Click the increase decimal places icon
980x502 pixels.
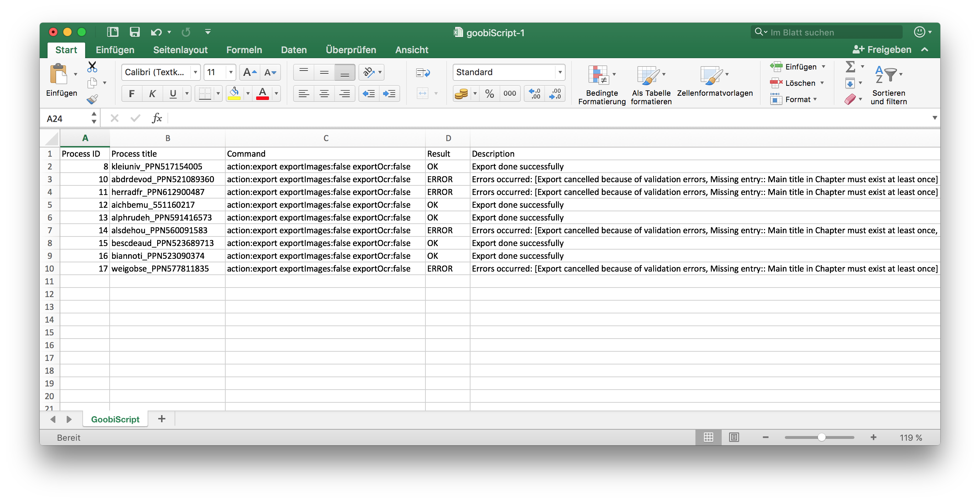(534, 94)
